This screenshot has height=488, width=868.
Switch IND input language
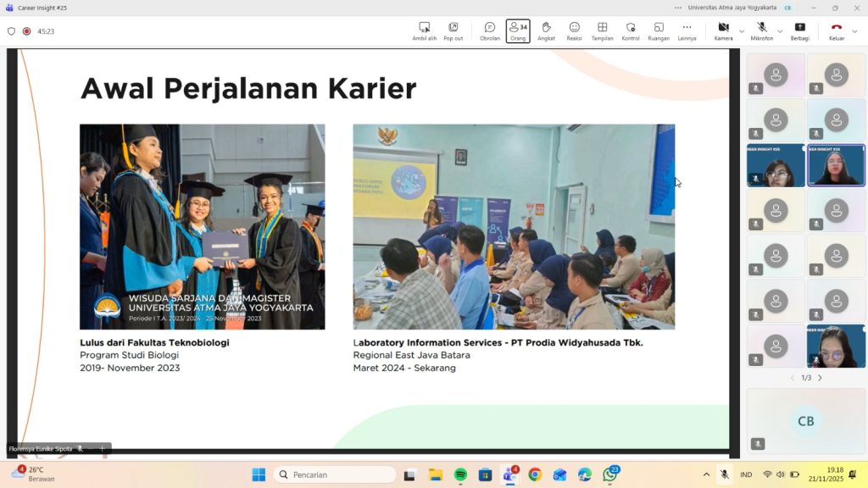pos(746,474)
